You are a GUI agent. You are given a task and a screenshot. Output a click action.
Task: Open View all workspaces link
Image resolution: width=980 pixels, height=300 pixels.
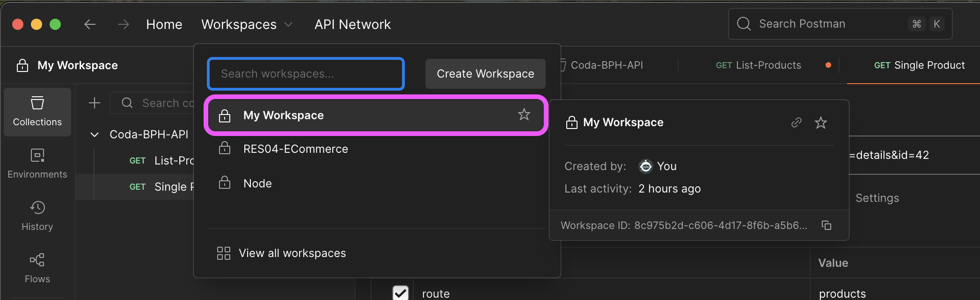tap(292, 253)
